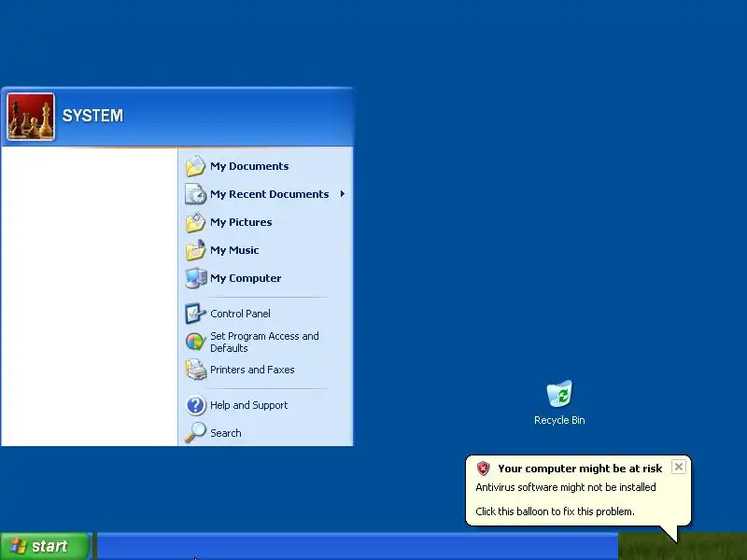Screen dimensions: 747x560
Task: Click the Recycle Bin label text
Action: 559,420
